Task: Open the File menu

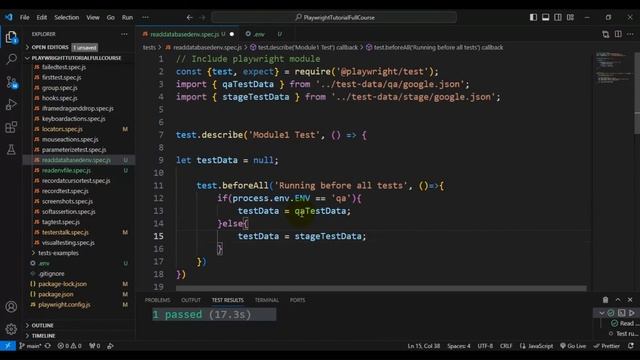Action: pyautogui.click(x=24, y=18)
